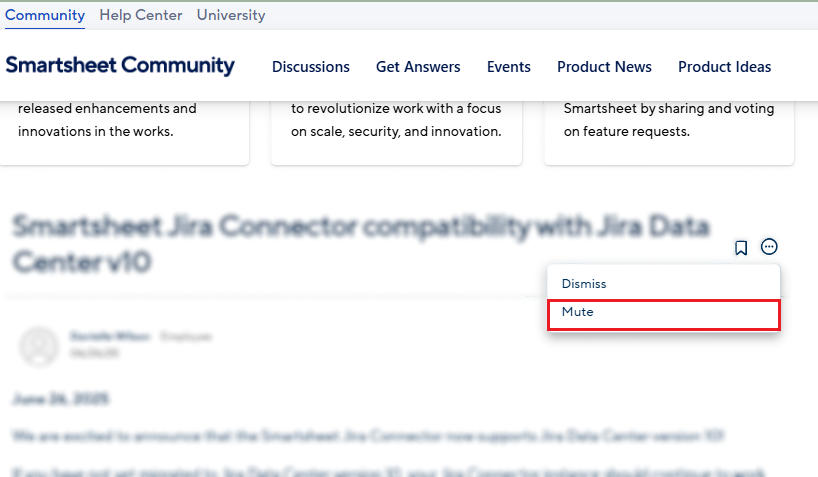Screen dimensions: 818x477
Task: Open the three-dots options menu
Action: (x=769, y=246)
